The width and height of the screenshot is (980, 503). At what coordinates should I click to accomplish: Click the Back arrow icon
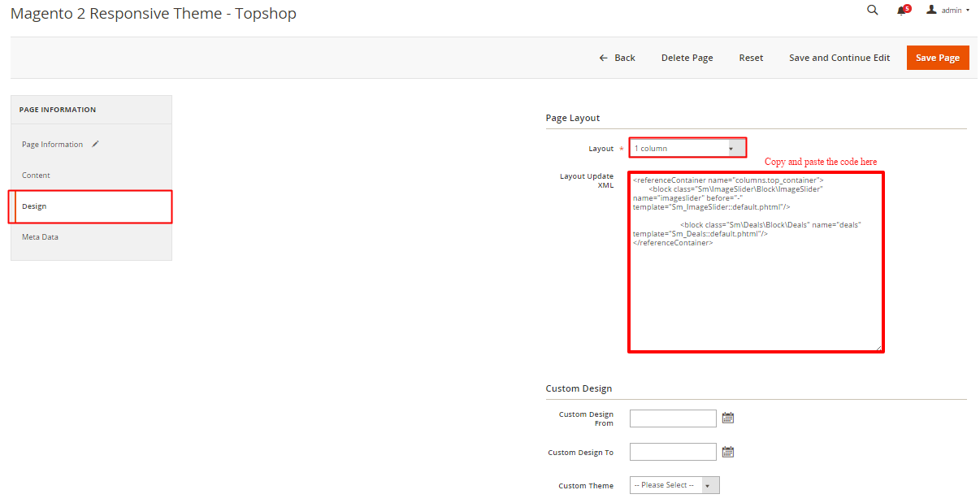603,58
